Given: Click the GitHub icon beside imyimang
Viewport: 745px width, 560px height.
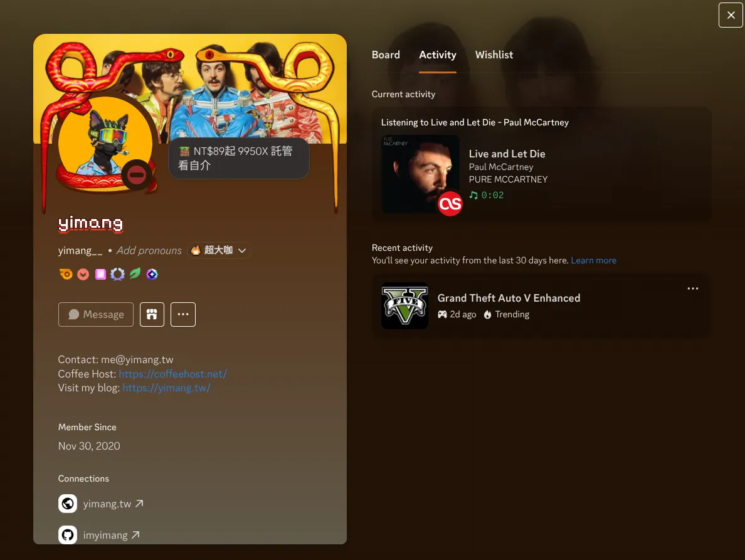Looking at the screenshot, I should click(68, 535).
